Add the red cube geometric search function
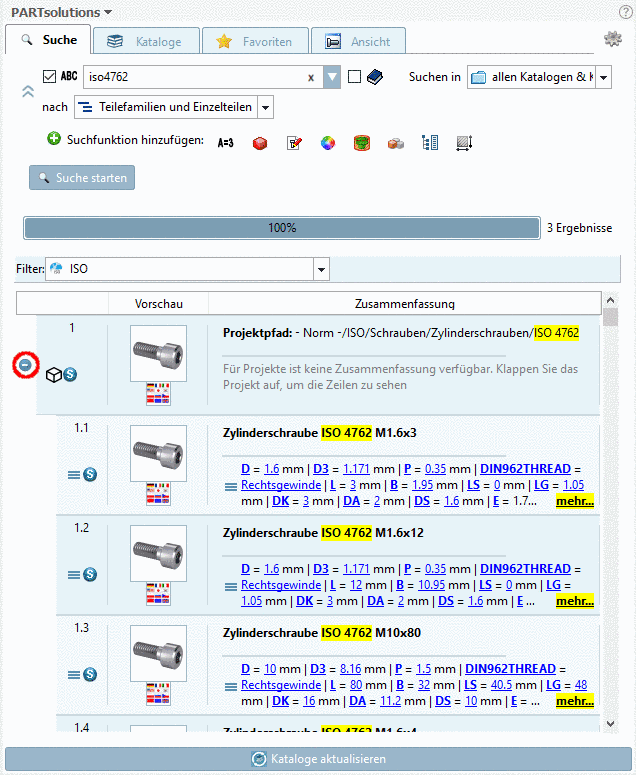636x775 pixels. coord(260,143)
